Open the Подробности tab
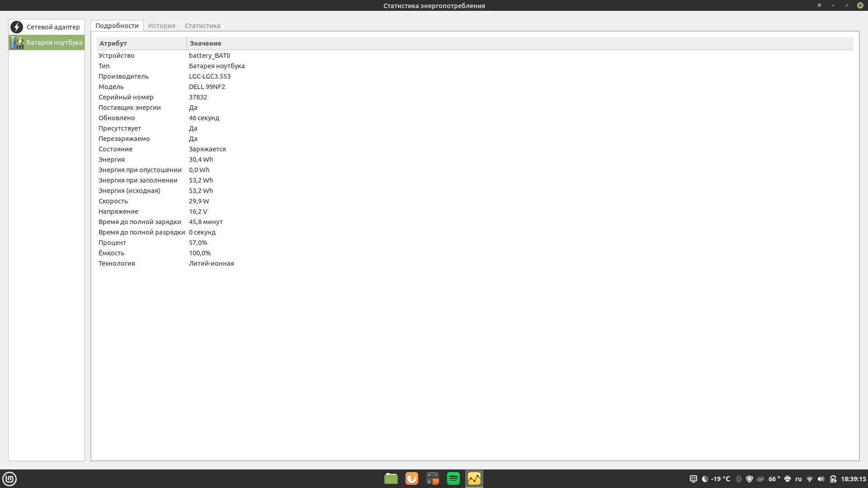The image size is (868, 488). click(x=117, y=26)
